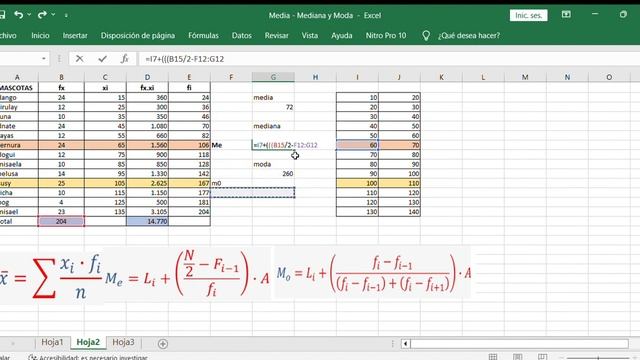640x360 pixels.
Task: Click the mean formula image
Action: (51, 278)
